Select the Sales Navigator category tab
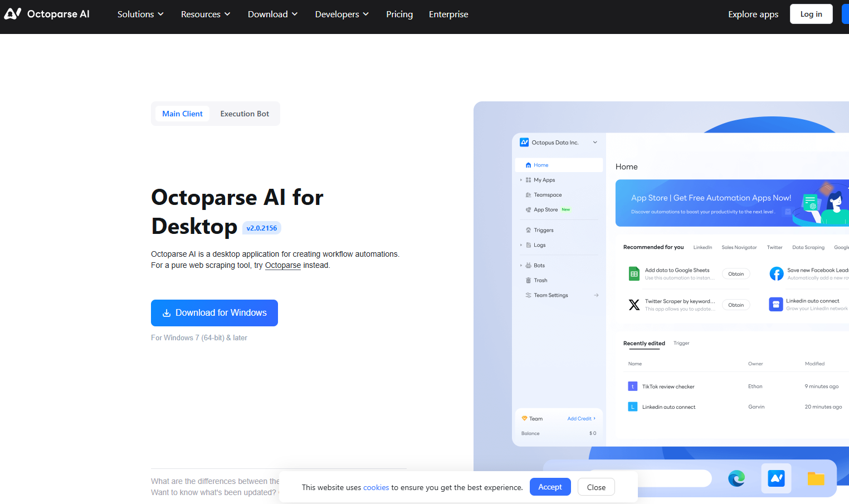The width and height of the screenshot is (849, 504). [739, 247]
